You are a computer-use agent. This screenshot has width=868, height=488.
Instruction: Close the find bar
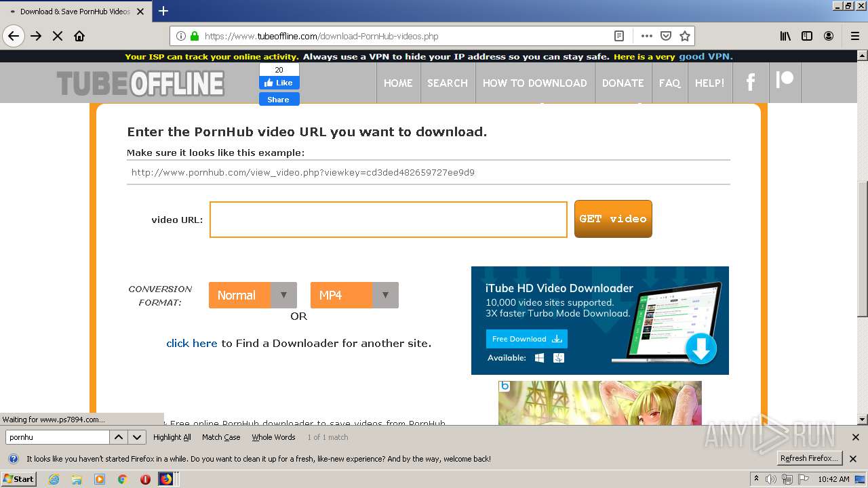855,437
